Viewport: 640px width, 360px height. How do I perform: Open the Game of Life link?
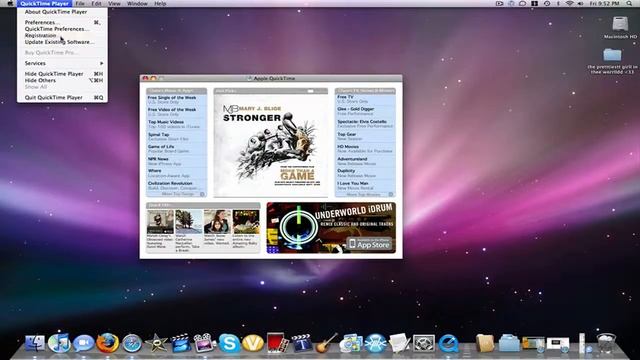161,147
